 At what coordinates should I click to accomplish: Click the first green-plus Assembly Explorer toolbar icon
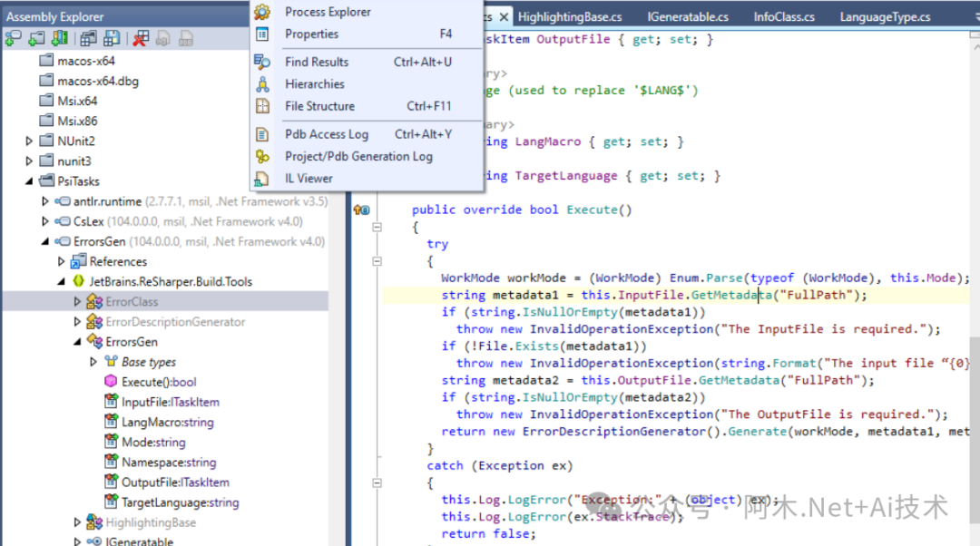[13, 38]
